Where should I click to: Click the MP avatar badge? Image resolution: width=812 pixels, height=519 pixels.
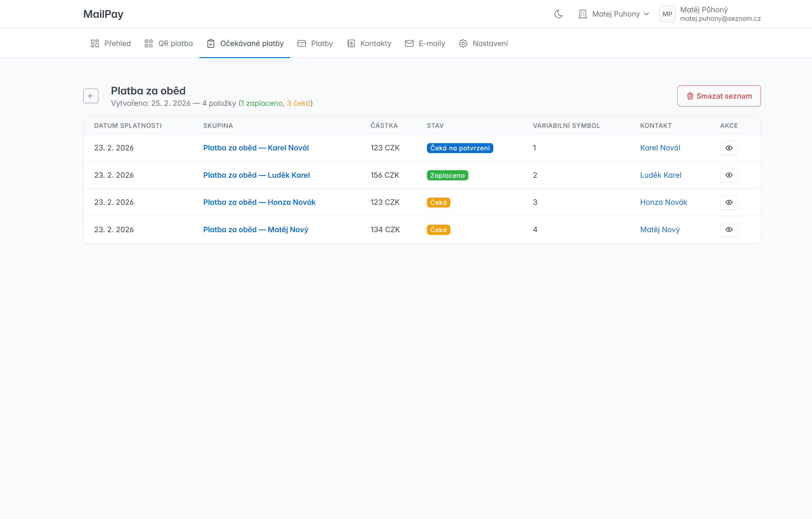pyautogui.click(x=667, y=14)
